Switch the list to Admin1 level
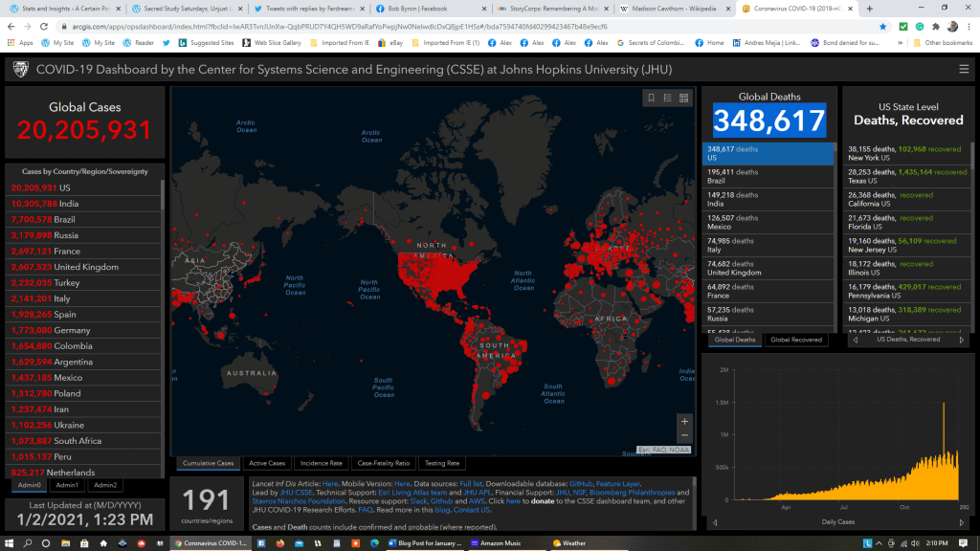Viewport: 980px width, 551px height. [x=67, y=486]
